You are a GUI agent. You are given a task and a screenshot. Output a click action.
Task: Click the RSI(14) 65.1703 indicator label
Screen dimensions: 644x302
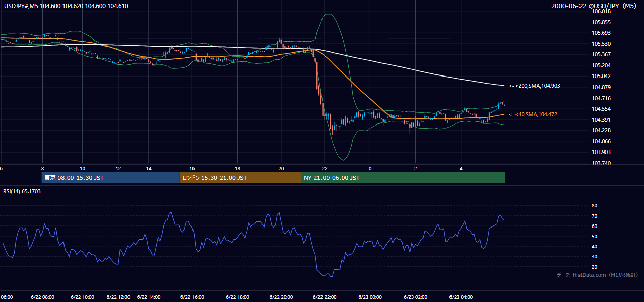(x=22, y=191)
